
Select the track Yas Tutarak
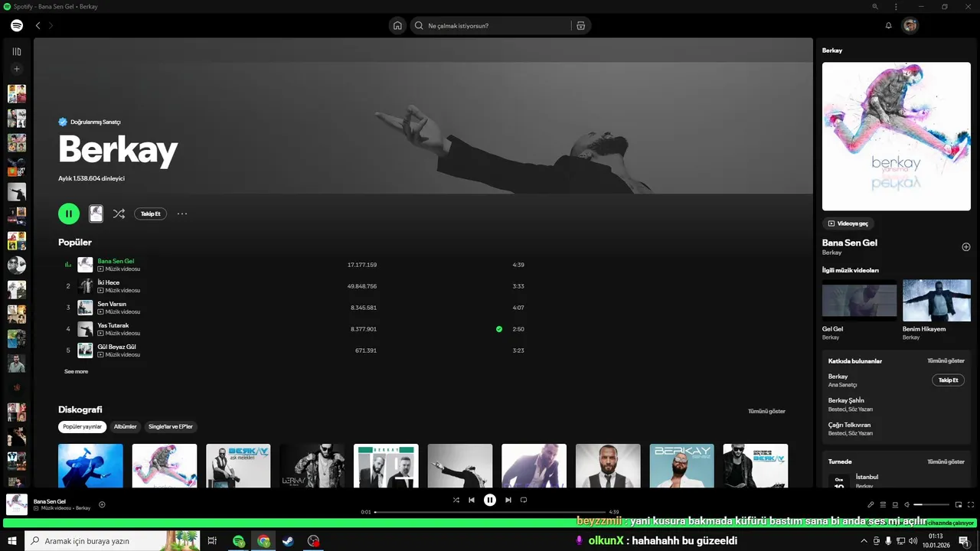point(113,325)
